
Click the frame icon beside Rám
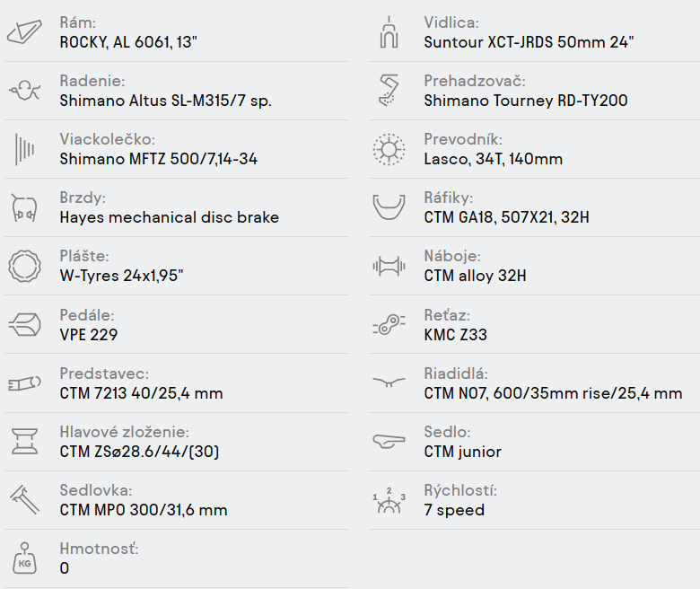click(25, 32)
